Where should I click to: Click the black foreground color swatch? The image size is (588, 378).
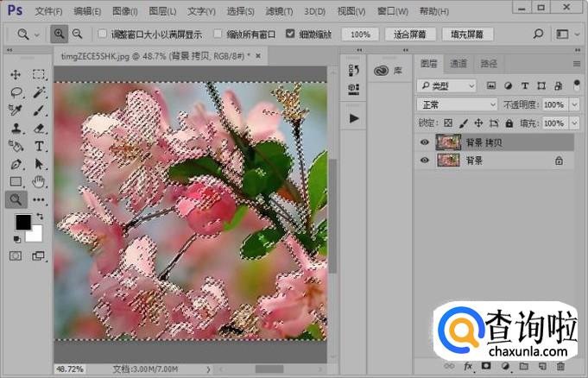tap(22, 223)
